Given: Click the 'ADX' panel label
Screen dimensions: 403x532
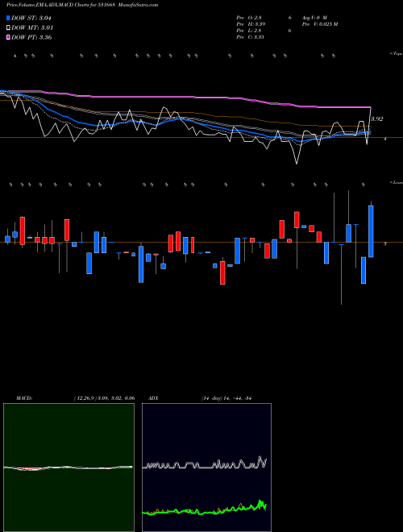Looking at the screenshot, I should pyautogui.click(x=152, y=398).
